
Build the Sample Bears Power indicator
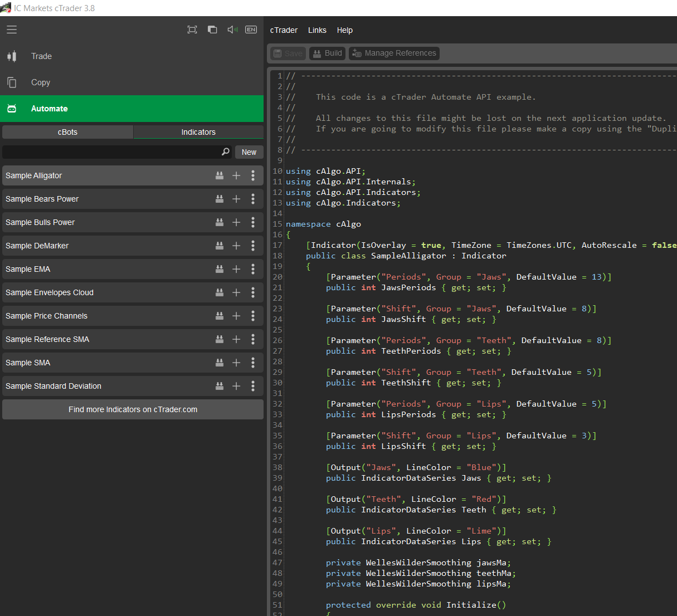pyautogui.click(x=220, y=199)
